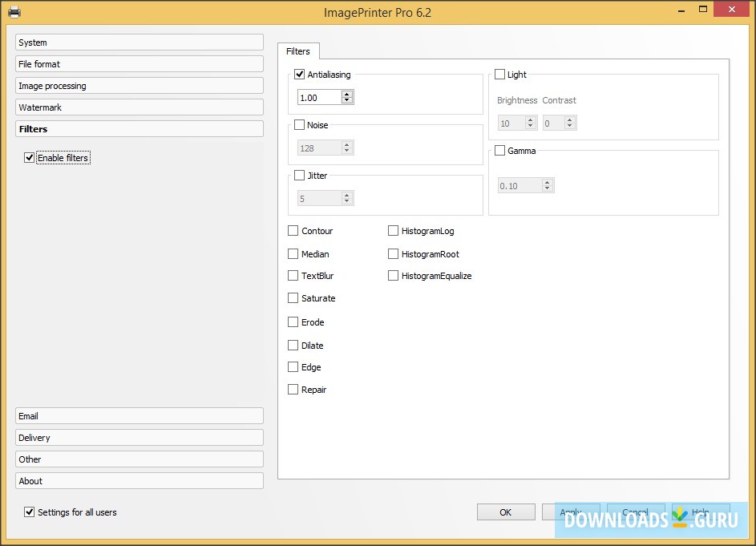Uncheck the Antialiasing checkbox
This screenshot has height=546, width=756.
pyautogui.click(x=299, y=75)
